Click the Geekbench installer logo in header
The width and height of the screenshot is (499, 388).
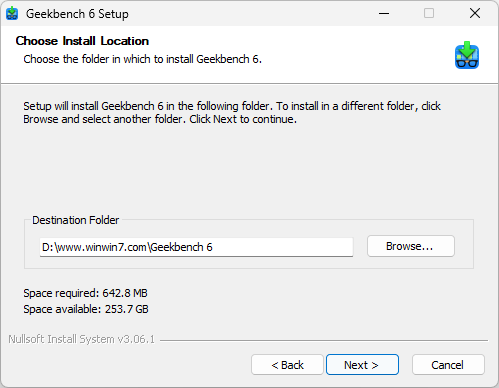pos(467,55)
